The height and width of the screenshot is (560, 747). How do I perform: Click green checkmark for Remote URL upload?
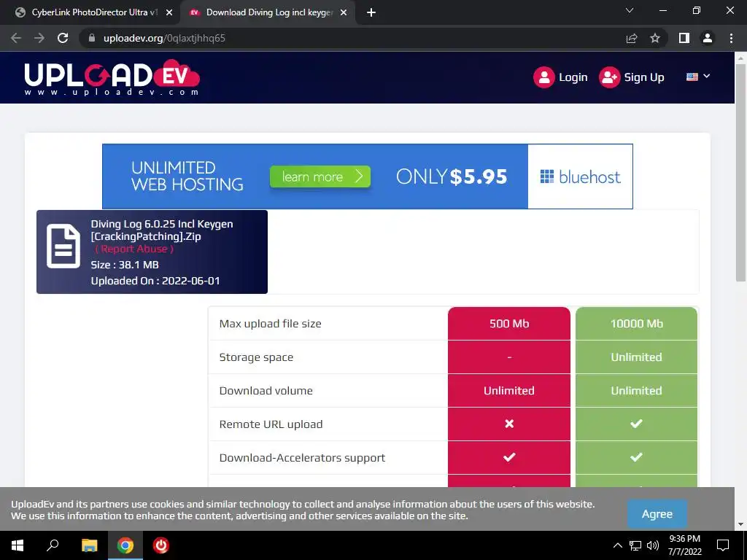pos(636,424)
